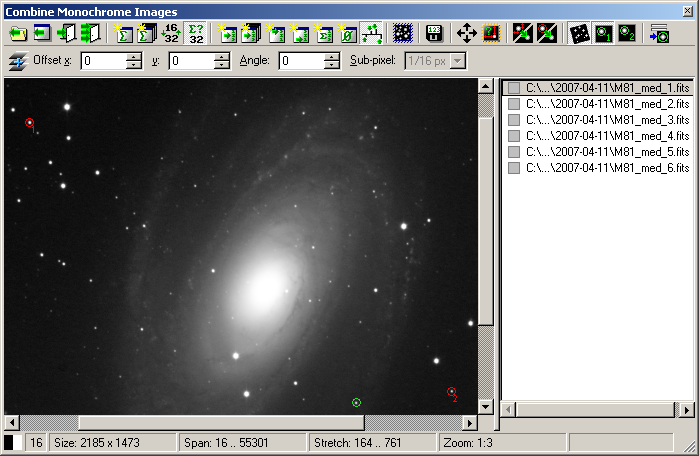Decrease the y offset with down arrow
Viewport: 699px width, 456px height.
221,65
